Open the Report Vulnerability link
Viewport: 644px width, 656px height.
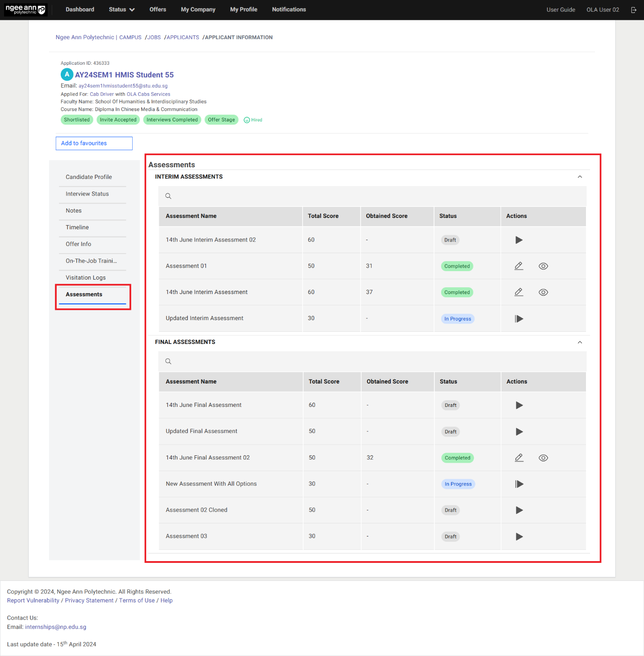[33, 600]
